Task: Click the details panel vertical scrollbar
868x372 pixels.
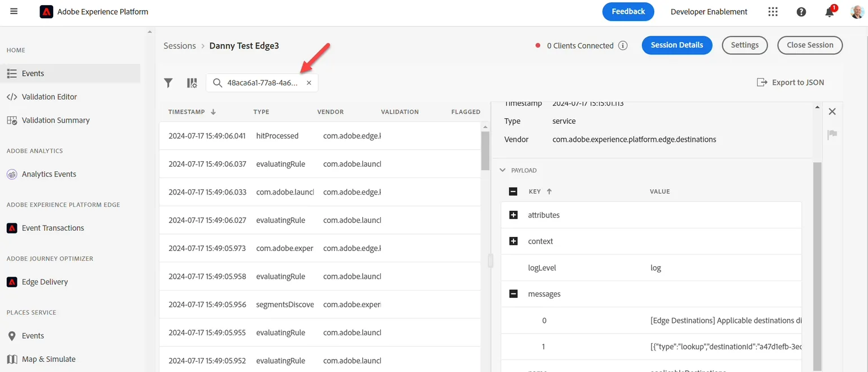Action: 817,266
